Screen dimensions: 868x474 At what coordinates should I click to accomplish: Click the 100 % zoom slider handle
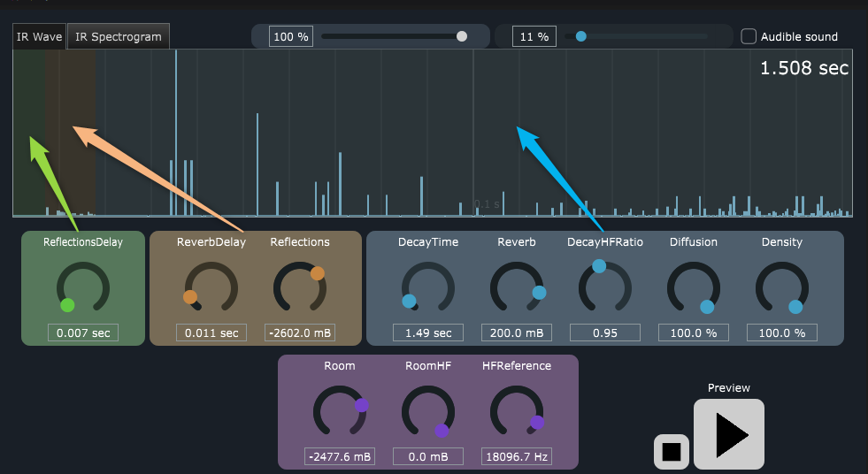461,36
